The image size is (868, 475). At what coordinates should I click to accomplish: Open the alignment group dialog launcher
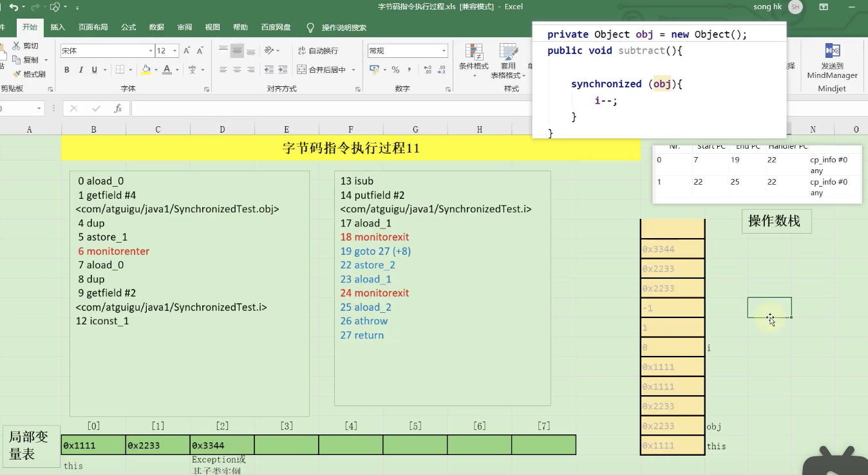(x=358, y=89)
